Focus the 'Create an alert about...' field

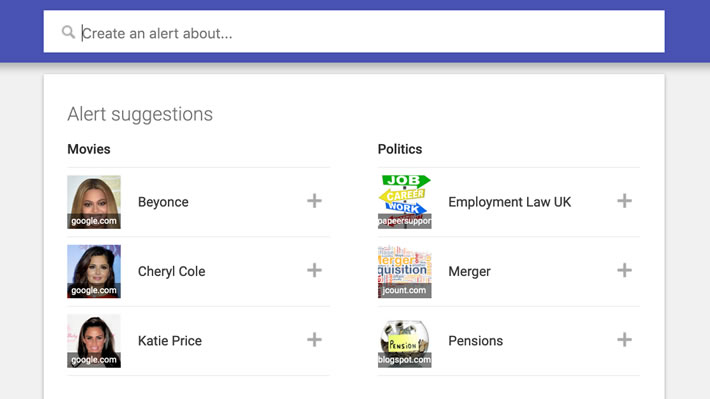(354, 32)
